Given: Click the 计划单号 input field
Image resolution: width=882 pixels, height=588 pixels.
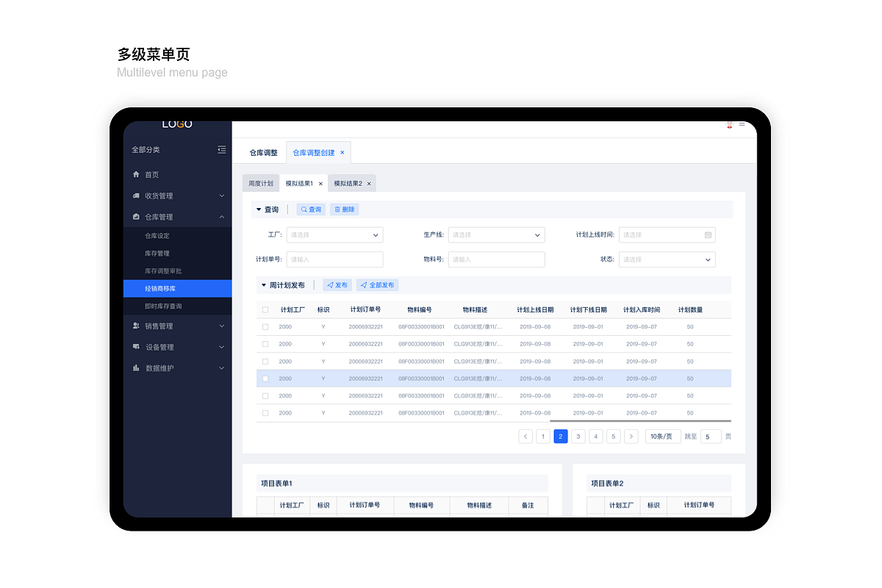Looking at the screenshot, I should point(334,259).
